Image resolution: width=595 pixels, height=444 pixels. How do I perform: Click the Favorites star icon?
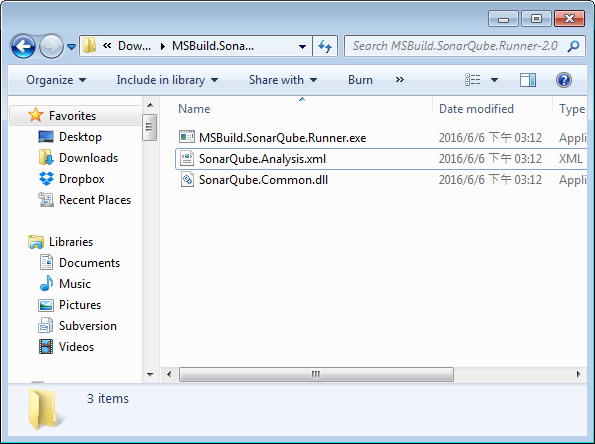pos(36,115)
